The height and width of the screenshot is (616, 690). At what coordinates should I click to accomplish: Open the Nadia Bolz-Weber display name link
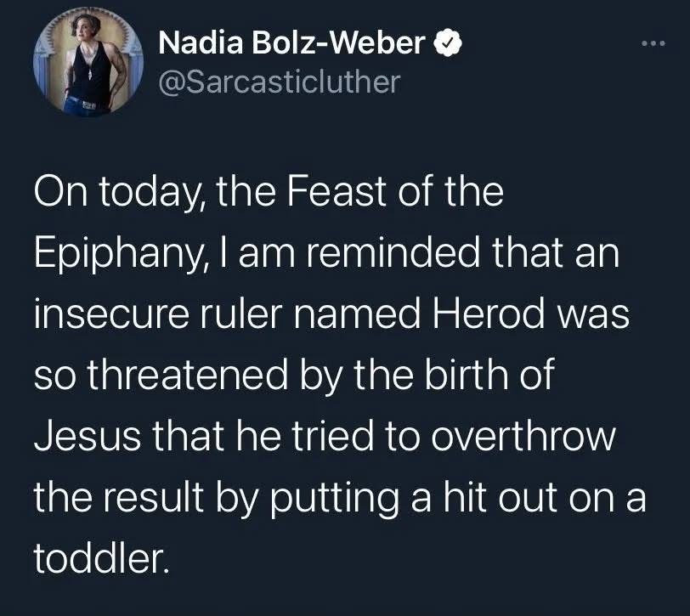pyautogui.click(x=292, y=43)
